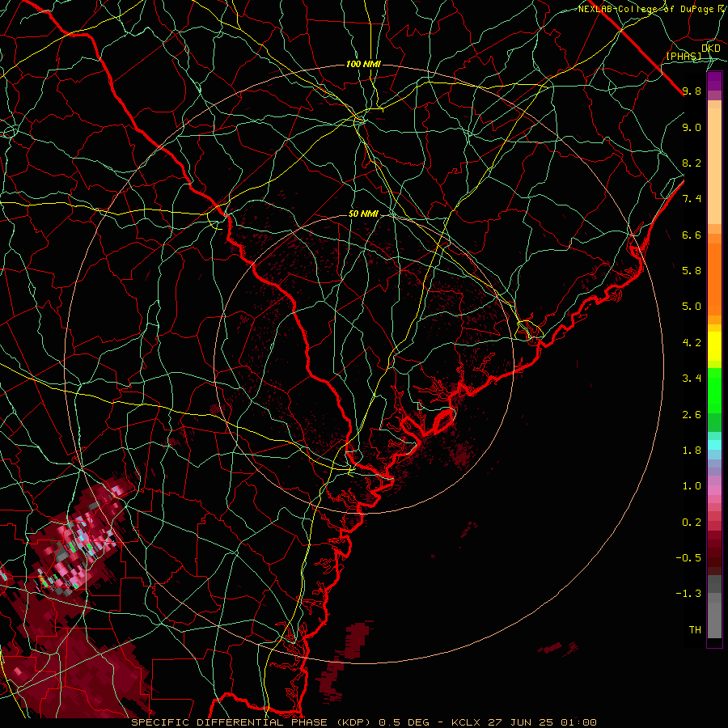Image resolution: width=728 pixels, height=728 pixels.
Task: Click the gray segment beside the TH label
Action: click(714, 620)
